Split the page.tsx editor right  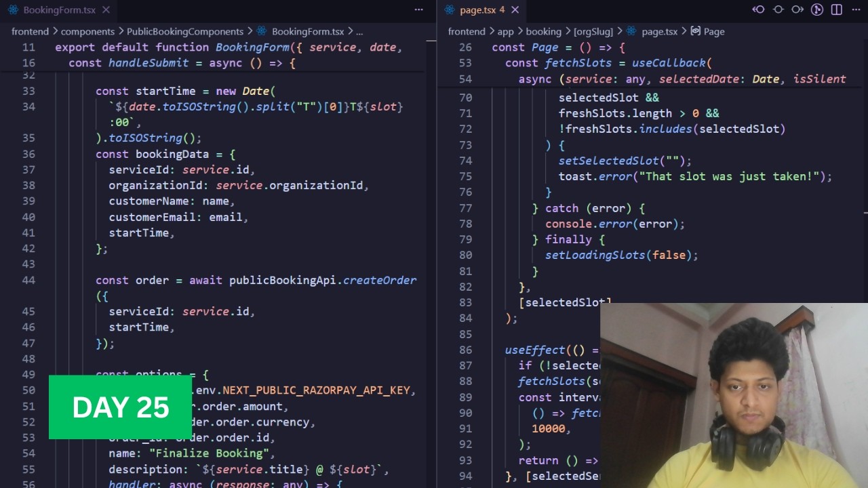pos(837,9)
